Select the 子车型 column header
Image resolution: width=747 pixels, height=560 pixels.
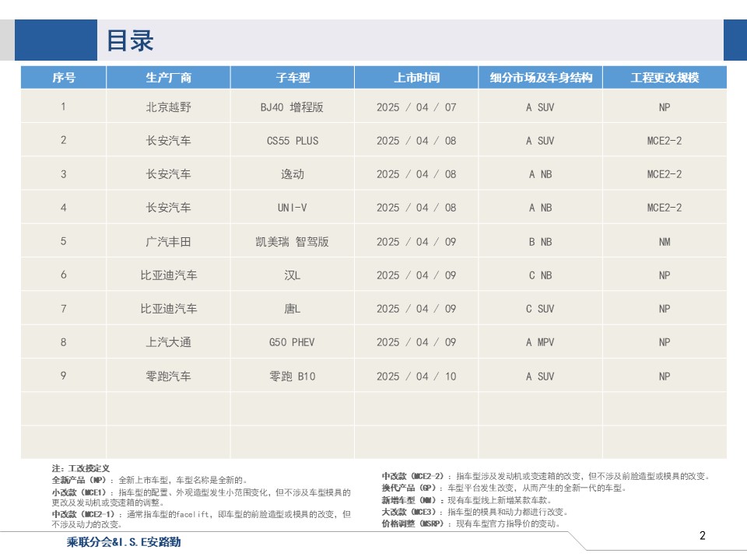pos(293,78)
